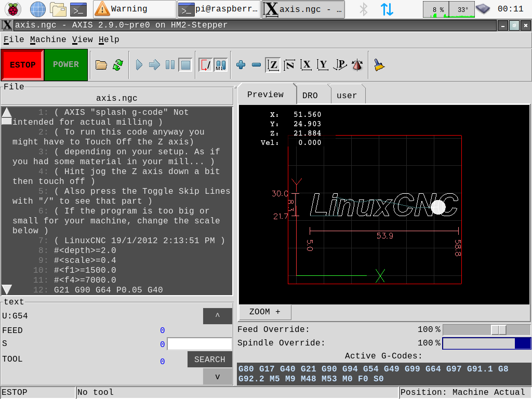Screen dimensions: 532x399
Task: Click the network arrows tray icon
Action: click(x=387, y=9)
